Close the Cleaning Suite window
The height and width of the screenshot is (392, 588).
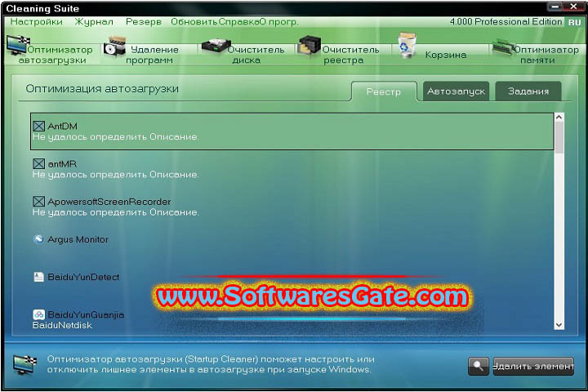pos(574,7)
